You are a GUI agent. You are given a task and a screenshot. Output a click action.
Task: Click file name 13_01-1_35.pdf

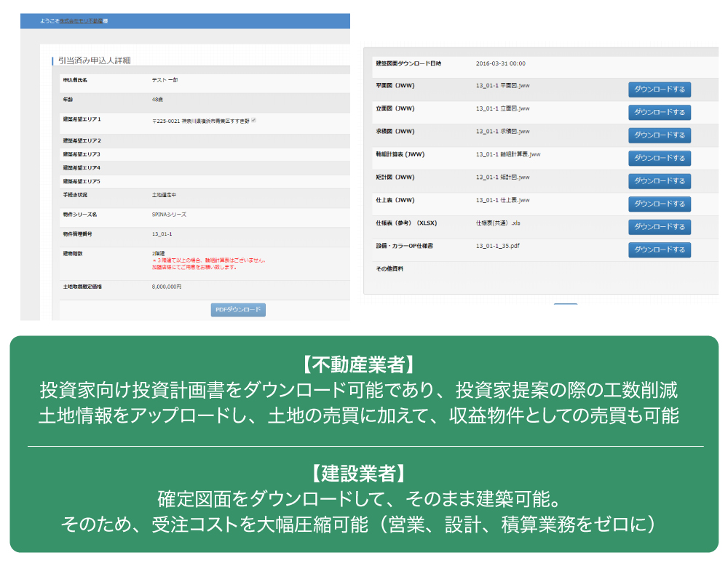click(x=498, y=246)
